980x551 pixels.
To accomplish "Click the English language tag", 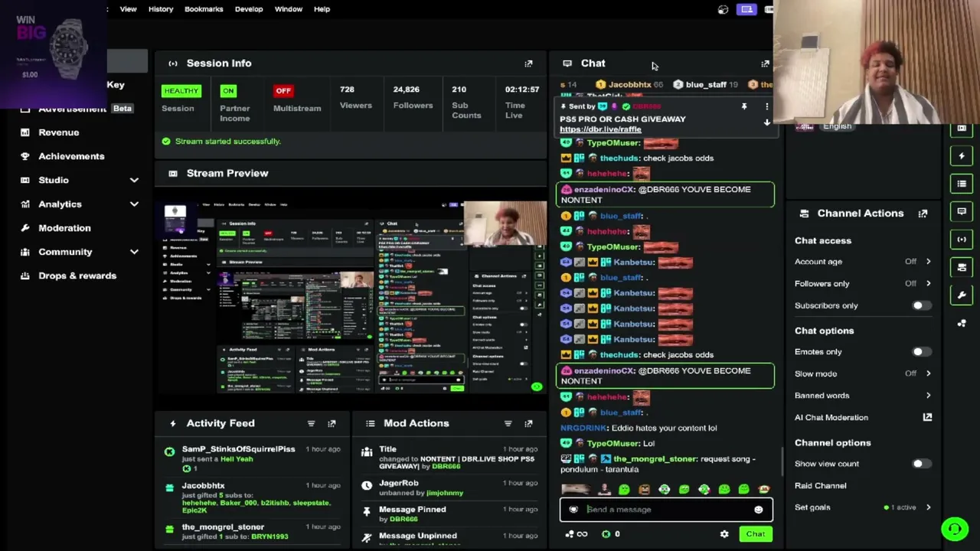I will [x=837, y=126].
